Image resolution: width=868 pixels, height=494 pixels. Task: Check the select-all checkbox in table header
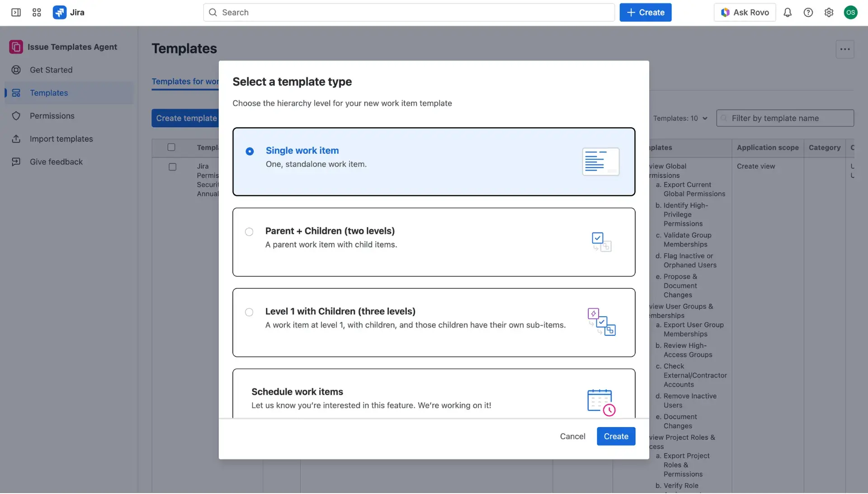[x=171, y=147]
